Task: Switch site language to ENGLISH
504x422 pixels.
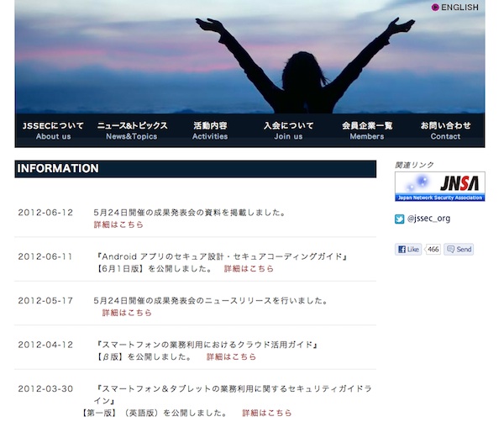Action: click(x=459, y=8)
